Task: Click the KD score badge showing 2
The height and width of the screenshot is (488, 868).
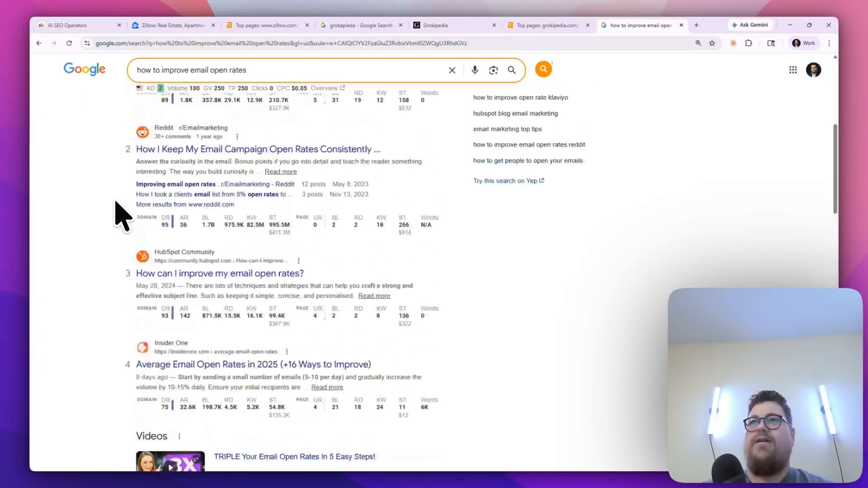Action: coord(159,87)
